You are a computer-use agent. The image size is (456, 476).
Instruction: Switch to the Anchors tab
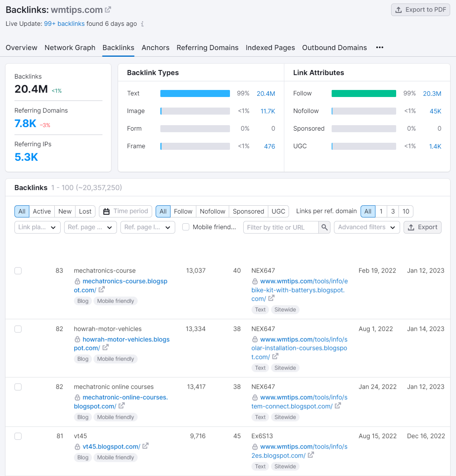coord(155,47)
